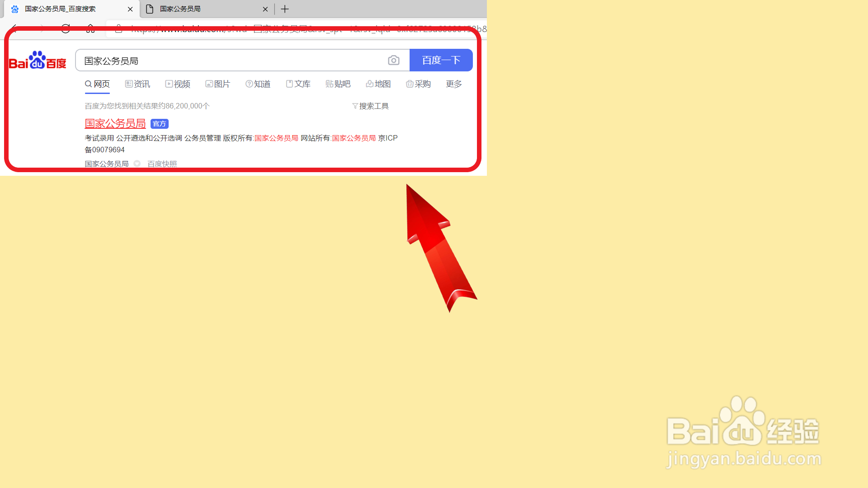Select the 知道 search category icon

click(249, 84)
